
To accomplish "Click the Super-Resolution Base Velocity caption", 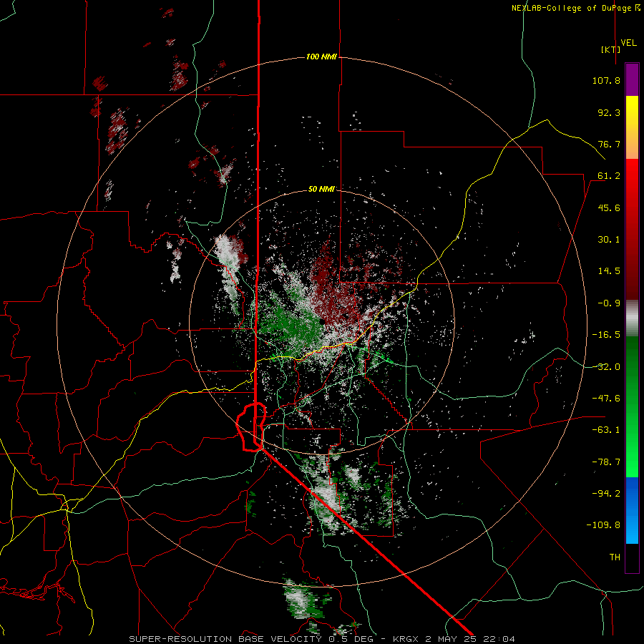I will pyautogui.click(x=321, y=639).
